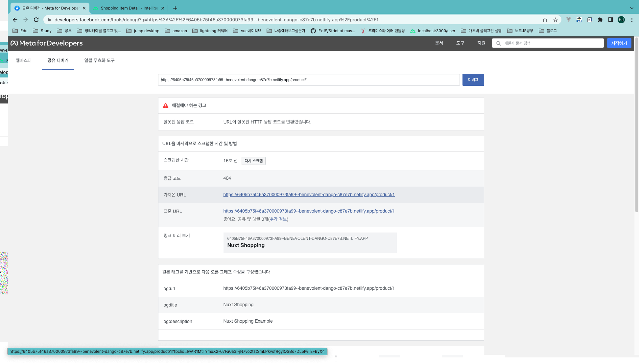Click the 디버그 button
639x364 pixels.
coord(473,80)
